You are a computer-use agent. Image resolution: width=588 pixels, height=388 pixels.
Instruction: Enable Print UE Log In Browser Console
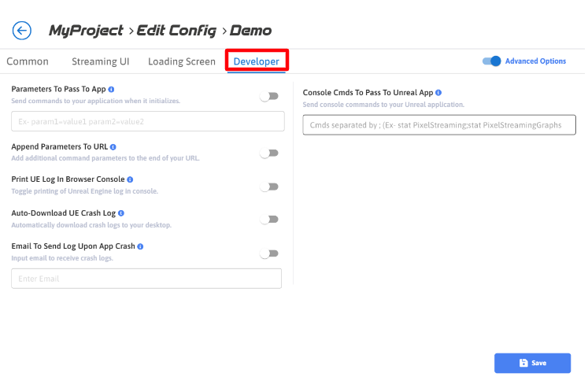(x=269, y=187)
